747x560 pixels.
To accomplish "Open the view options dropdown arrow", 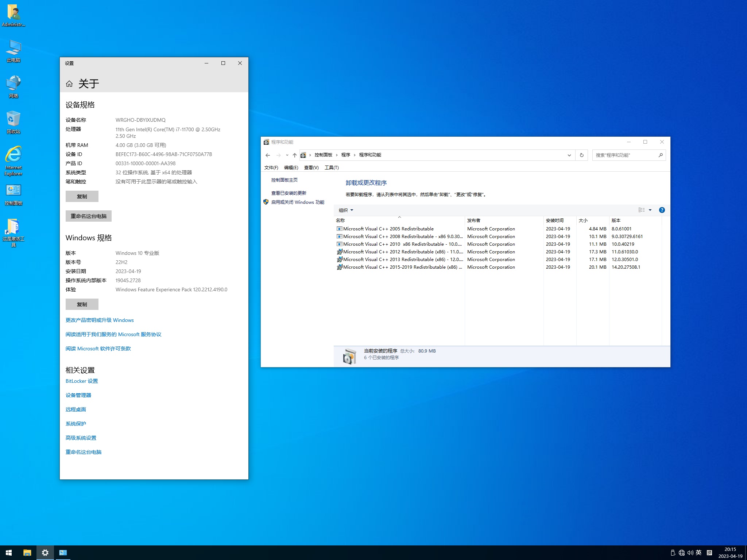I will 650,210.
